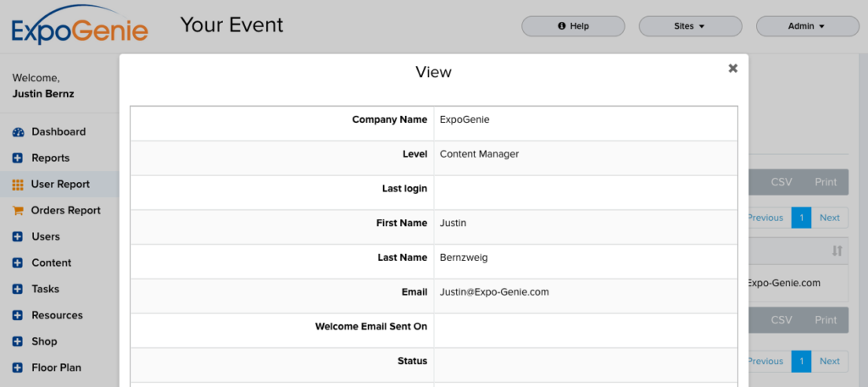This screenshot has height=387, width=868.
Task: Expand the Floor Plan sidebar section
Action: 56,368
